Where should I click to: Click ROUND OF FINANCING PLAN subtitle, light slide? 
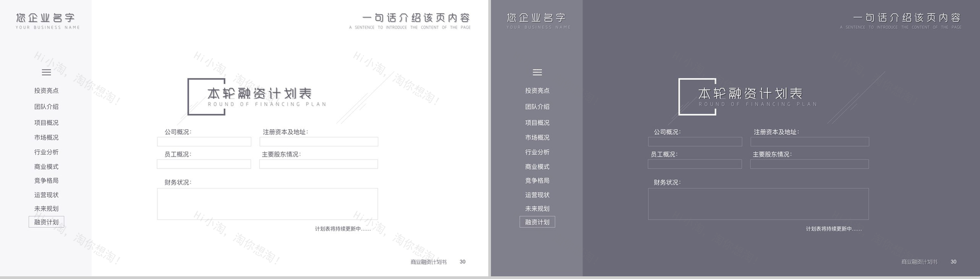pyautogui.click(x=267, y=104)
